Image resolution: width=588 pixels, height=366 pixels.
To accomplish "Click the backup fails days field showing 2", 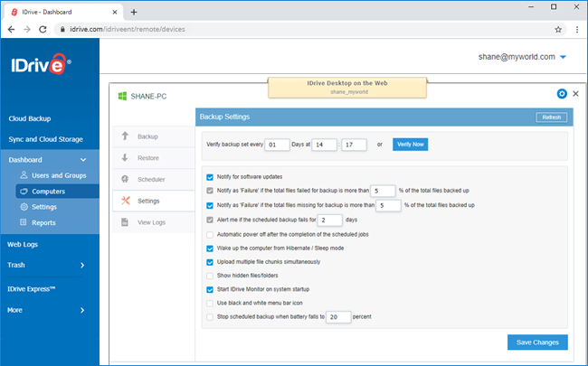I will pos(330,220).
